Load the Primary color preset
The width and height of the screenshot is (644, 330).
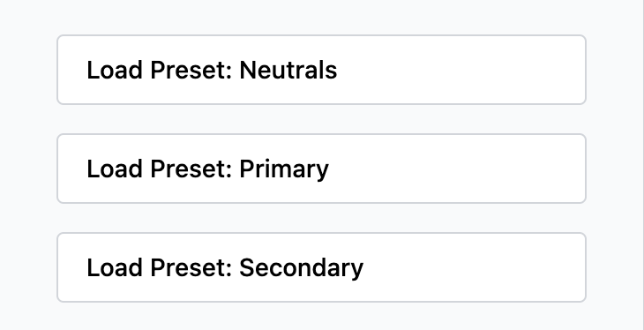point(321,169)
